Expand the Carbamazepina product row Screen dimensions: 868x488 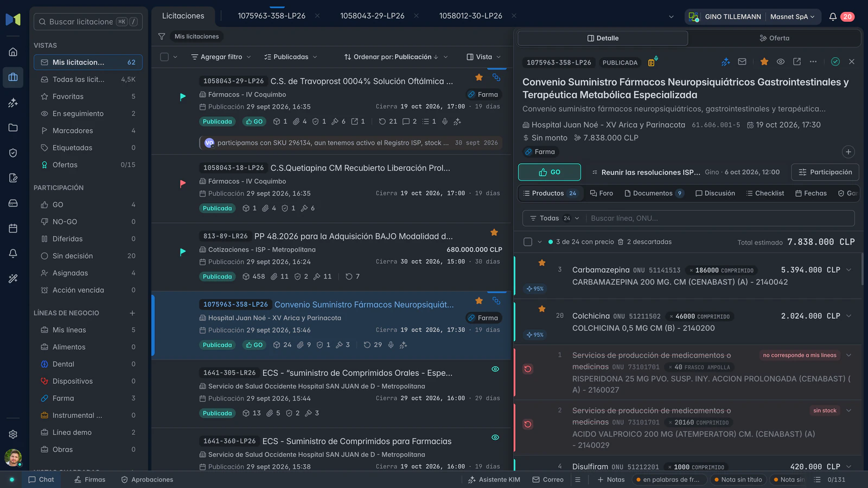pyautogui.click(x=849, y=270)
